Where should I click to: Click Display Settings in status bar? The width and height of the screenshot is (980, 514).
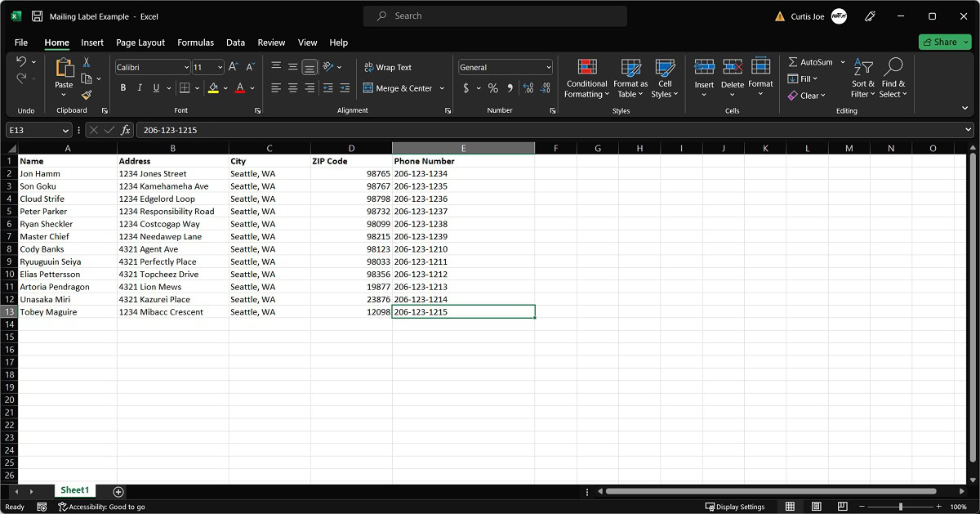tap(734, 507)
